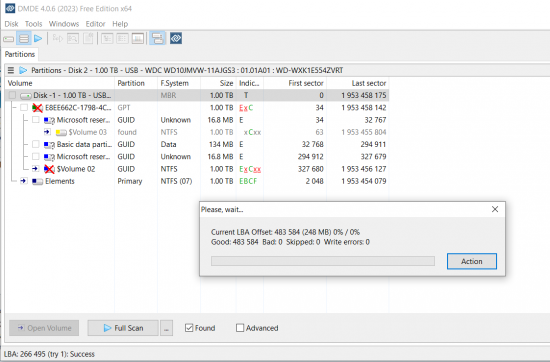Click the red-crossed icon of E8EE662C GPT row
This screenshot has width=550, height=362.
(x=37, y=108)
